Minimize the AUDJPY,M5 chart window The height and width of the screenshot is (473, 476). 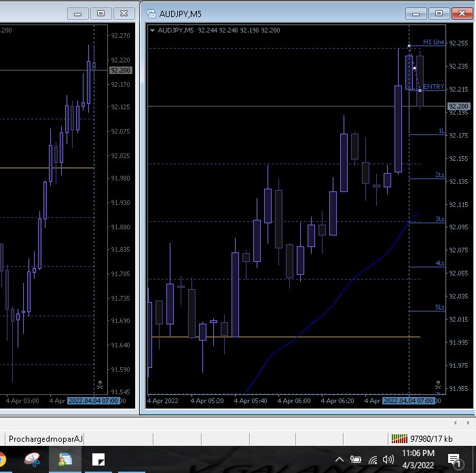(416, 14)
